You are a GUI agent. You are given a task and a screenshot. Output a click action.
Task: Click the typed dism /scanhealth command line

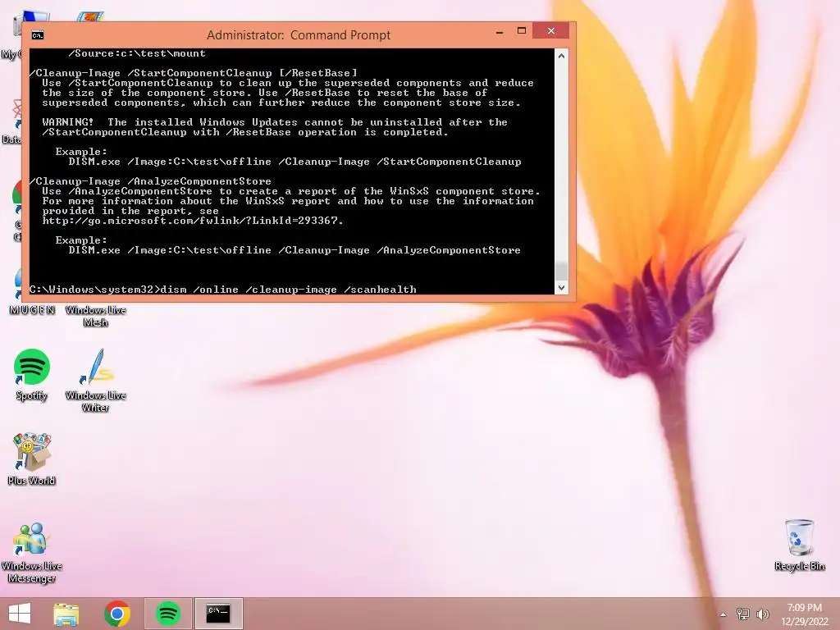(x=223, y=290)
